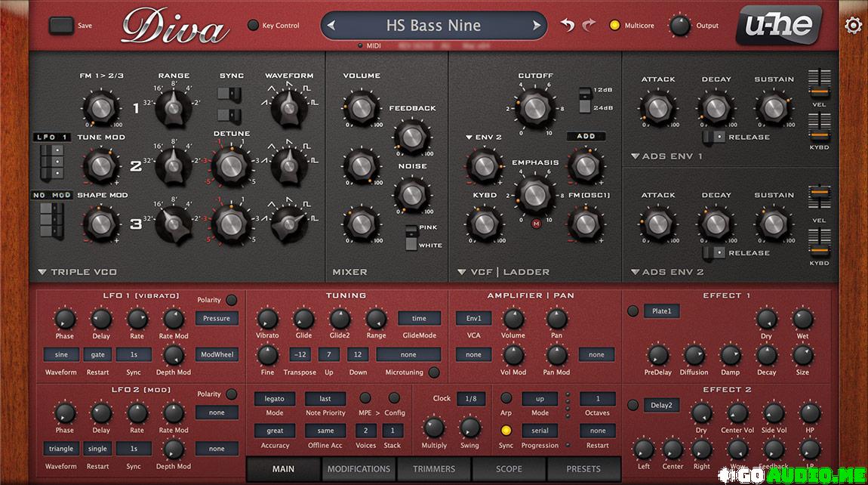
Task: Open the SCOPE tab
Action: point(509,469)
